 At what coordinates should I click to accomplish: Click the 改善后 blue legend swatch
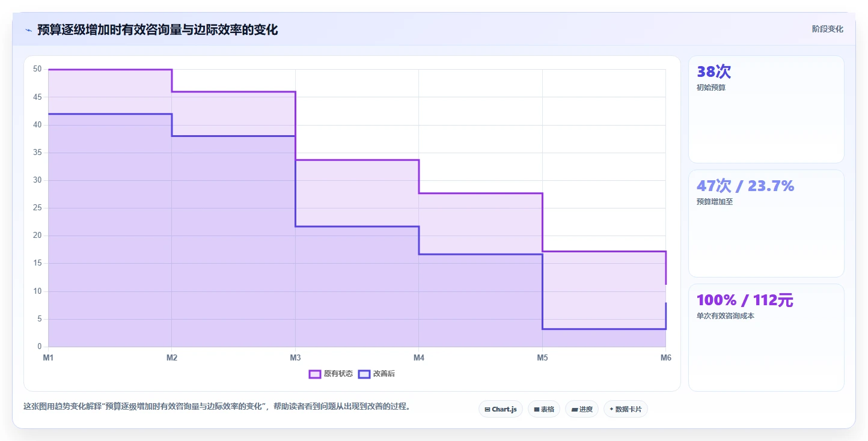click(364, 374)
